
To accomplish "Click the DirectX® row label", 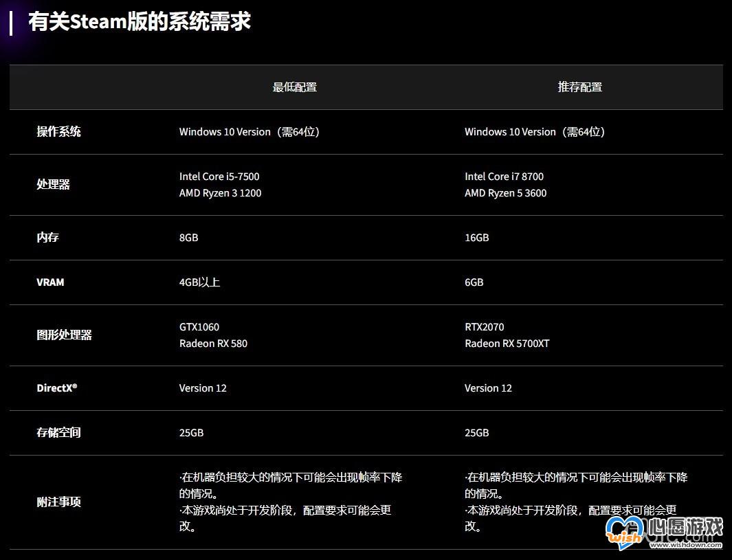I will tap(57, 388).
